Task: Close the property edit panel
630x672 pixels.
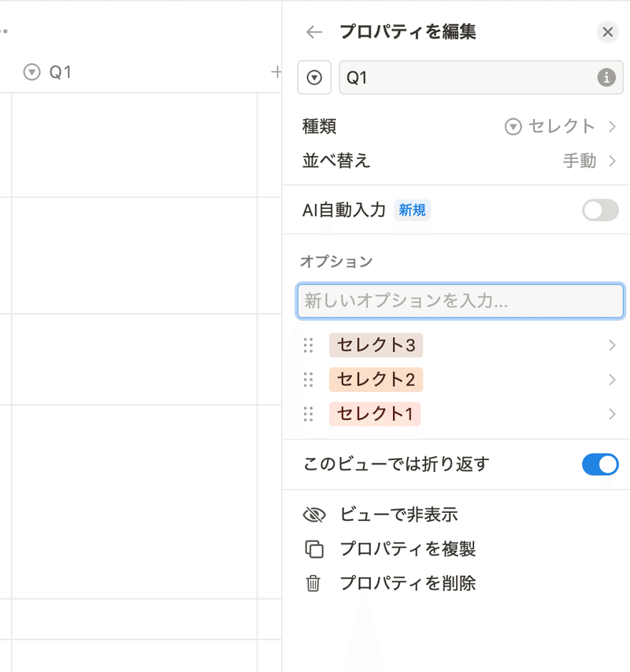Action: (607, 32)
